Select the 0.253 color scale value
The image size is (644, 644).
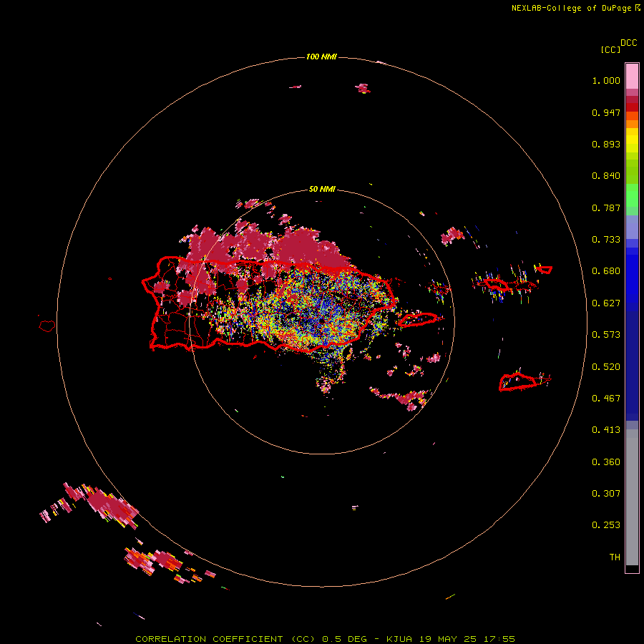pos(606,525)
